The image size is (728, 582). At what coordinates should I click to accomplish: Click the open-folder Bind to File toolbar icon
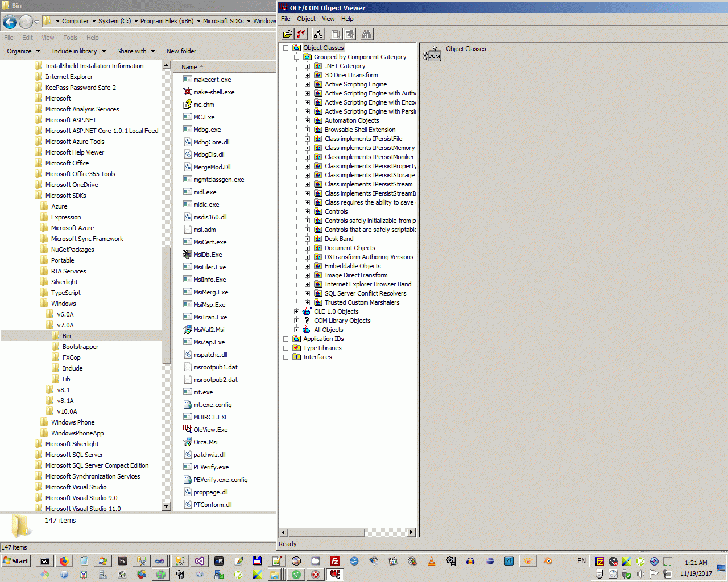click(287, 34)
